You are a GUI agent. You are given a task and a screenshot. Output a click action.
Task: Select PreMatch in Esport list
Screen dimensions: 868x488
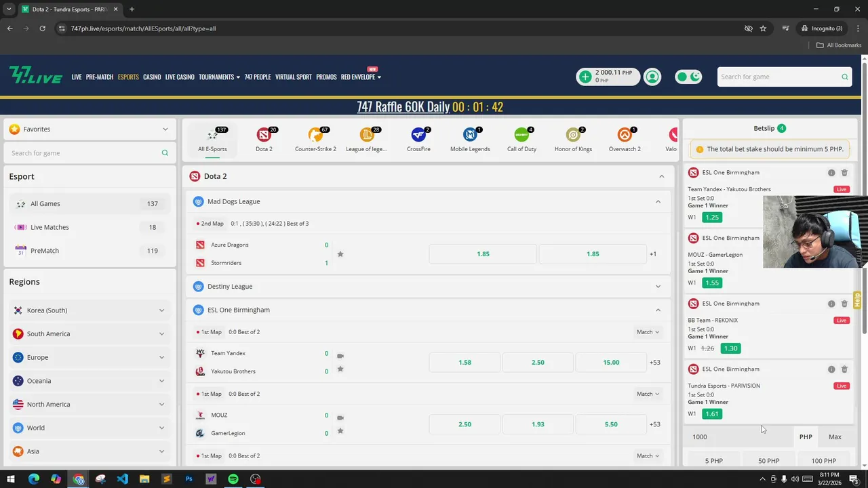coord(90,251)
